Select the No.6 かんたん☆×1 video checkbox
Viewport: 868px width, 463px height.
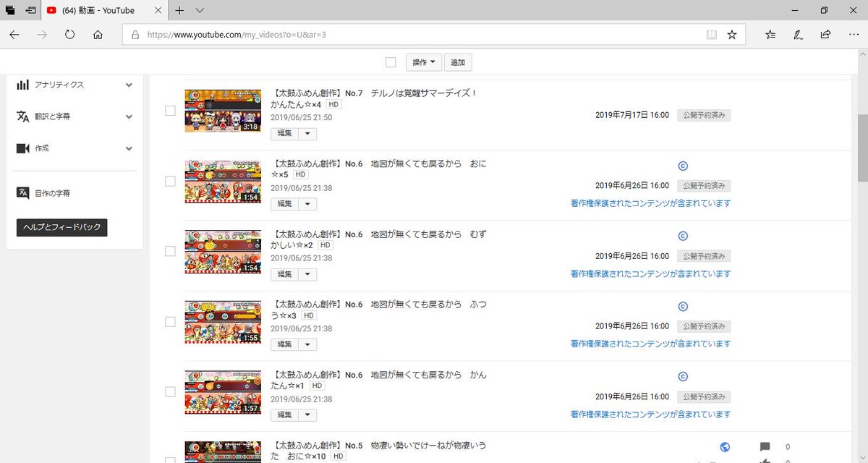click(x=170, y=391)
